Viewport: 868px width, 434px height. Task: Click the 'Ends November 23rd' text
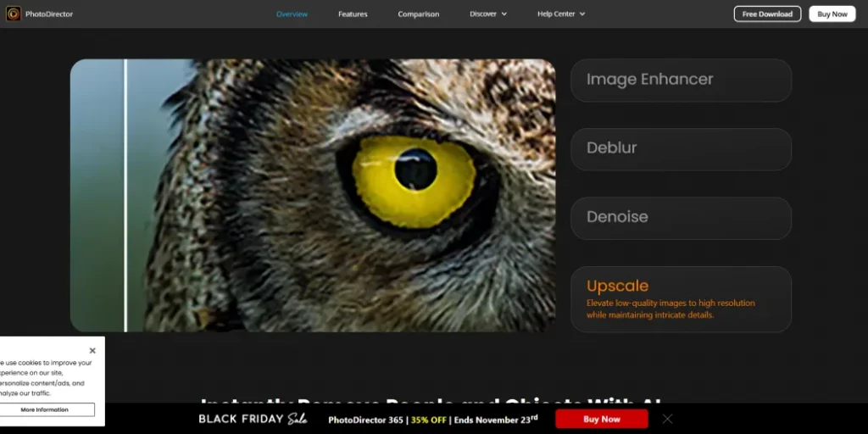coord(495,419)
